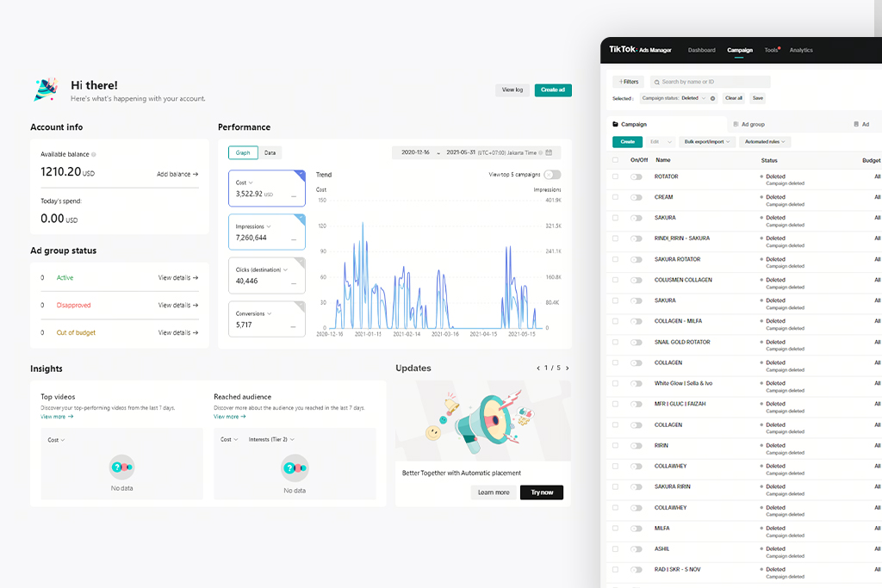882x588 pixels.
Task: Click the calendar icon in date range
Action: coord(550,152)
